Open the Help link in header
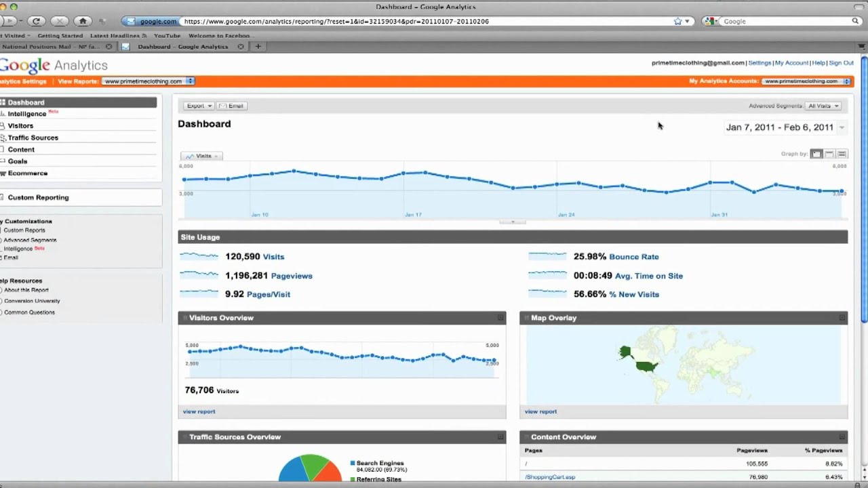The image size is (868, 488). tap(818, 63)
